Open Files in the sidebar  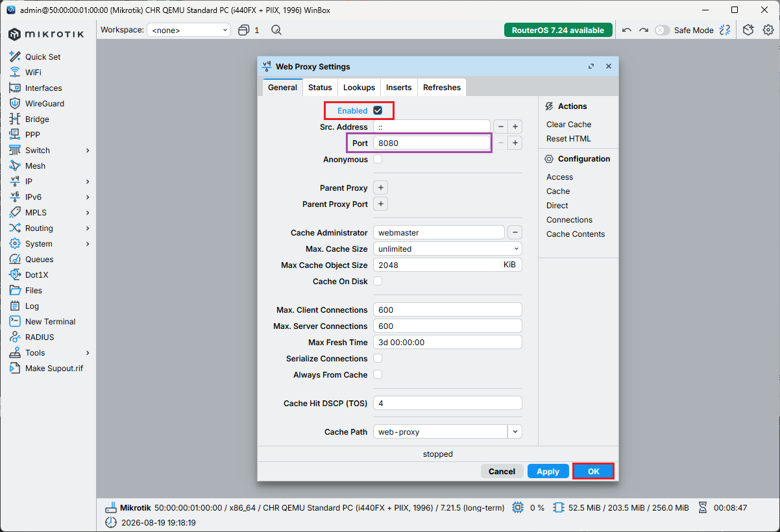[34, 290]
